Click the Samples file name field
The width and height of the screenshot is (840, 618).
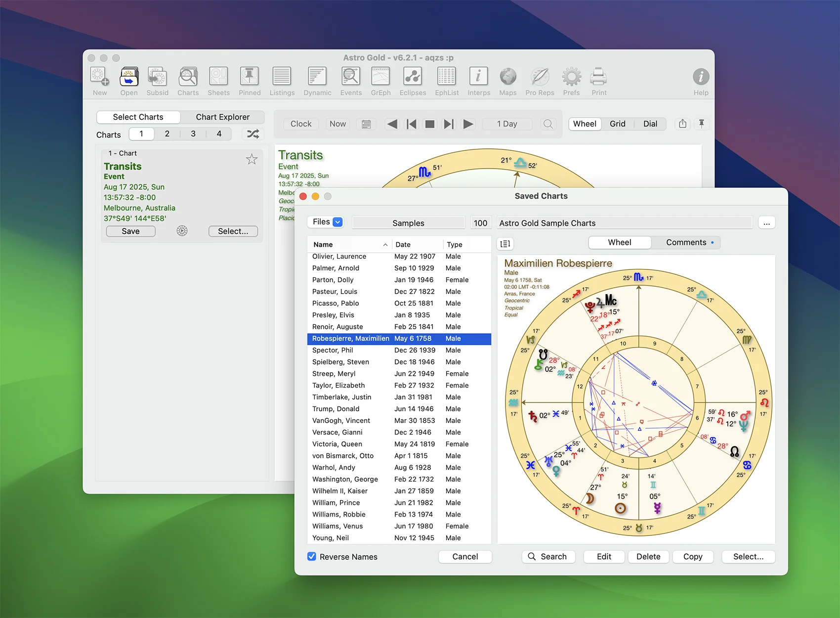click(408, 223)
